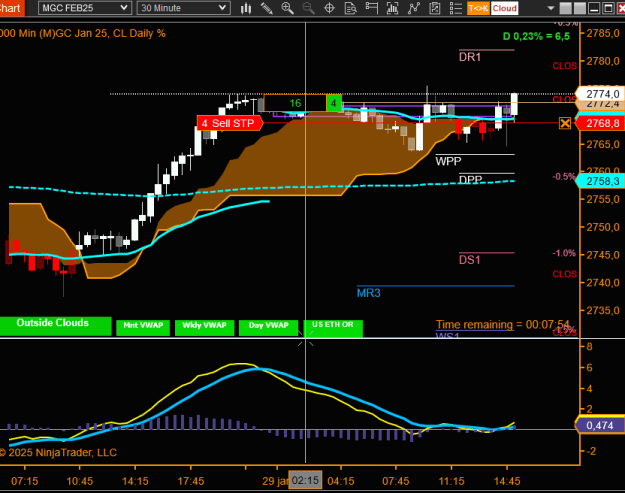Open the Chart Trader panel icon
Viewport: 625px width, 493px height.
(371, 8)
